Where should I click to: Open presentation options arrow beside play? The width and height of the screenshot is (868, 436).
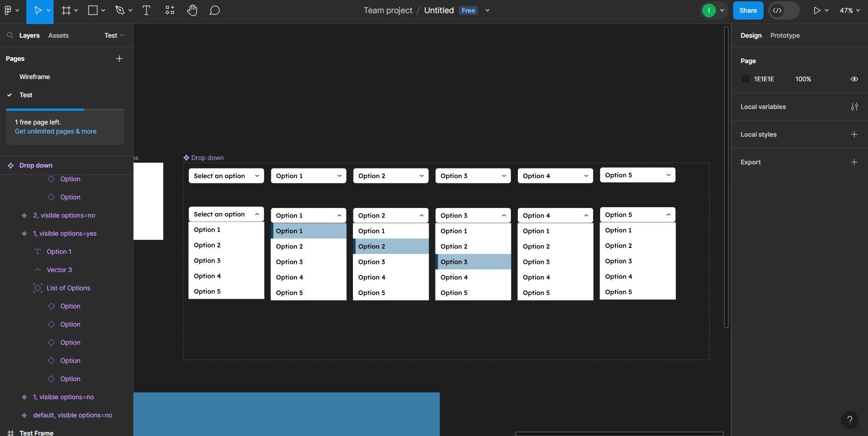coord(827,10)
